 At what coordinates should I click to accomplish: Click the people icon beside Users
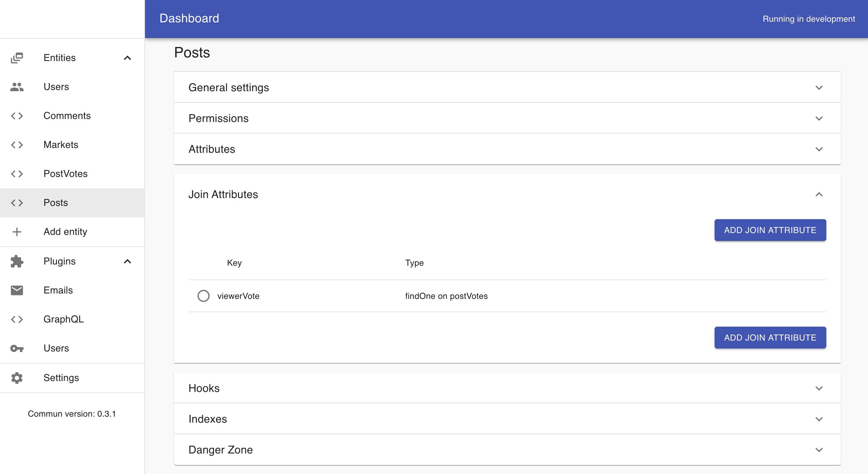(17, 87)
